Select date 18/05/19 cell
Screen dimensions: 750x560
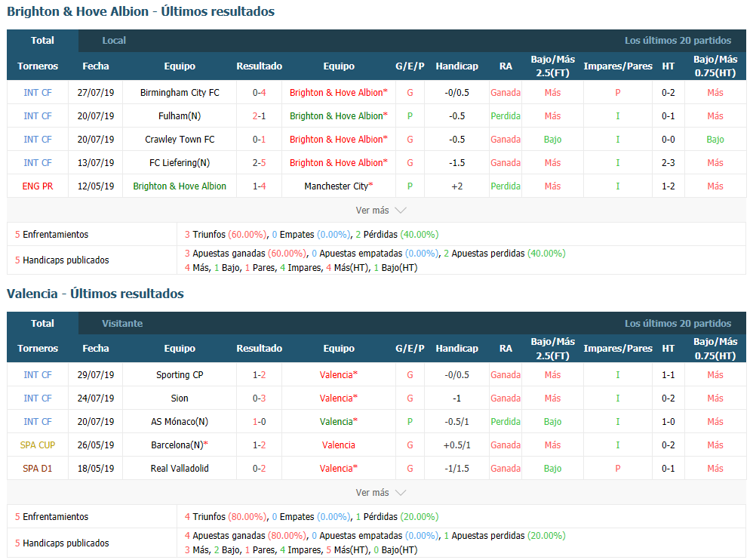click(96, 469)
